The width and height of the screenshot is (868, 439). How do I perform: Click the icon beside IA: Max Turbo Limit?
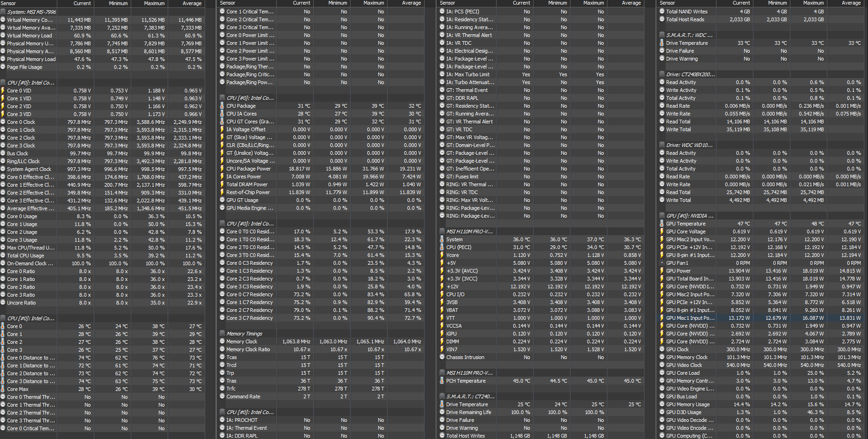coord(442,74)
